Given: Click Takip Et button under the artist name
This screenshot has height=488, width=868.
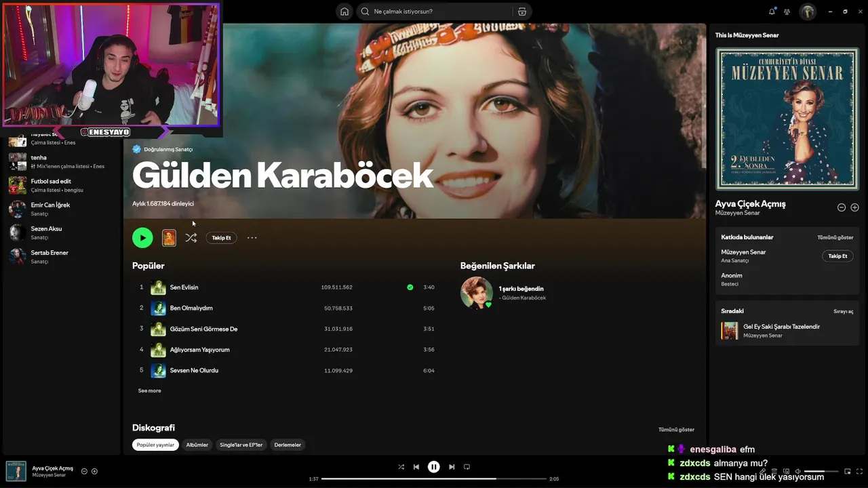Looking at the screenshot, I should [221, 238].
